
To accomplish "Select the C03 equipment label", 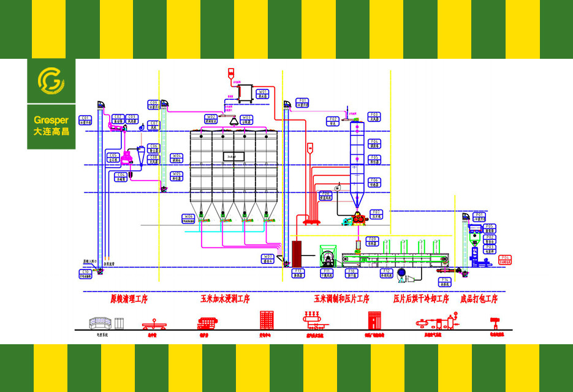I will [132, 119].
